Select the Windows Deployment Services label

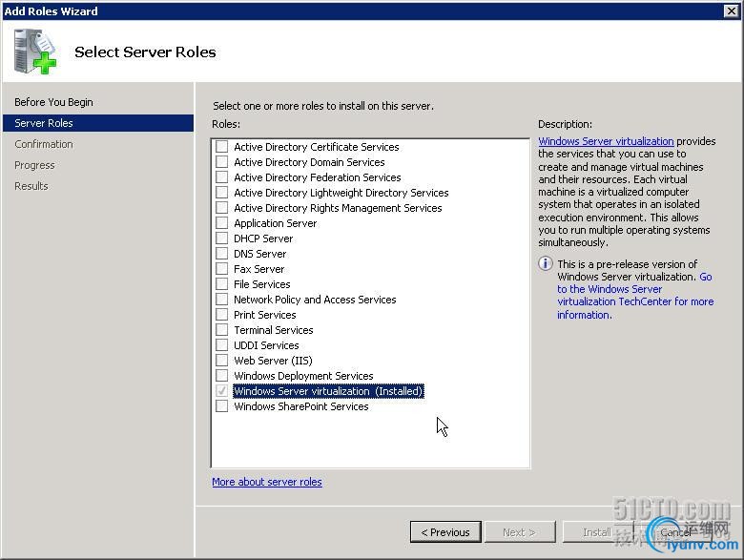303,376
